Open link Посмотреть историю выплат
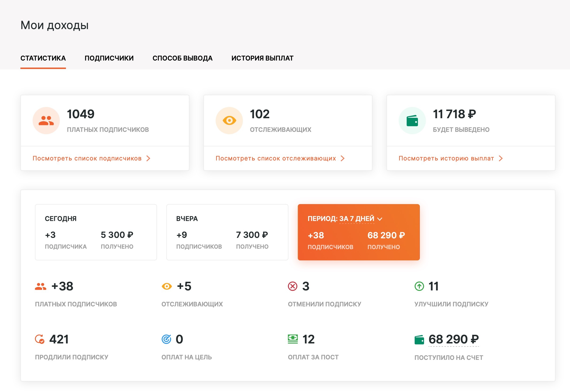The height and width of the screenshot is (392, 570). (x=446, y=158)
